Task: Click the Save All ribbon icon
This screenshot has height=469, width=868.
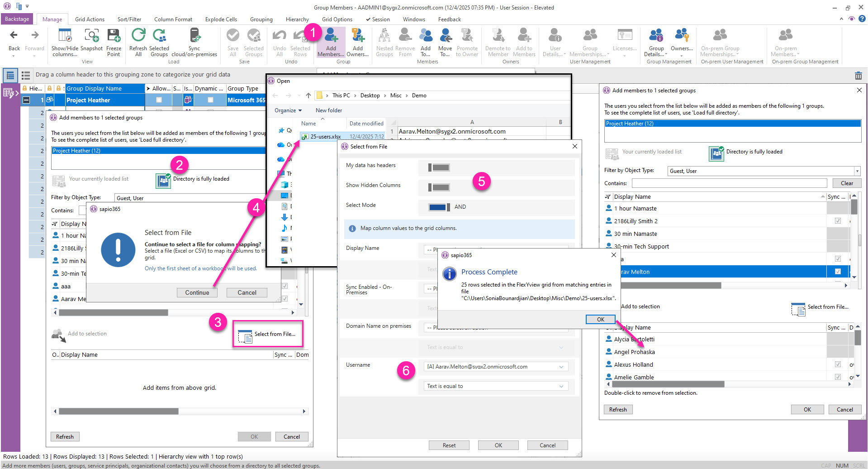Action: [x=233, y=35]
